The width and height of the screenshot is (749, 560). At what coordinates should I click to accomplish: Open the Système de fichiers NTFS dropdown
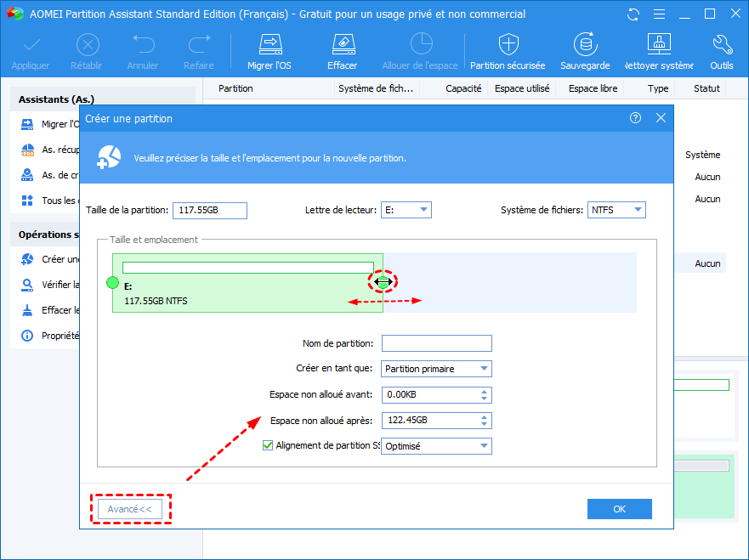(616, 210)
